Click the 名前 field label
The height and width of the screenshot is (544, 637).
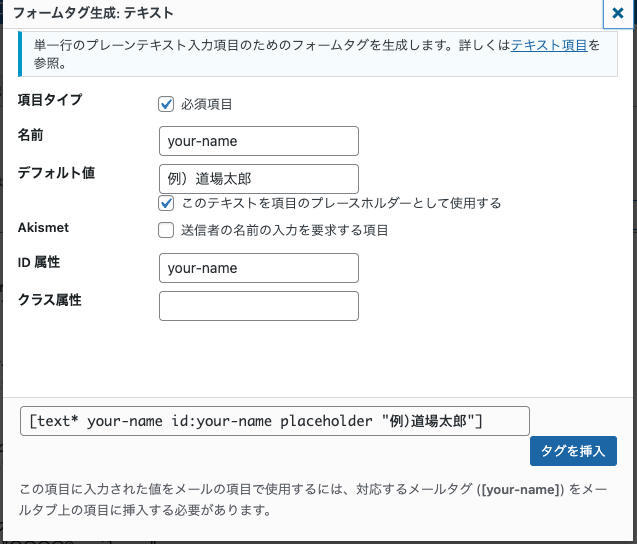30,135
